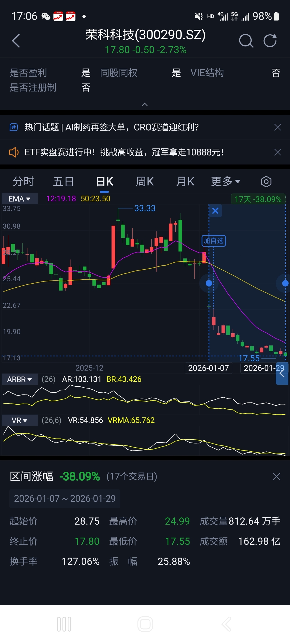Tap the 33.33 high price label
This screenshot has height=644, width=290.
(145, 208)
